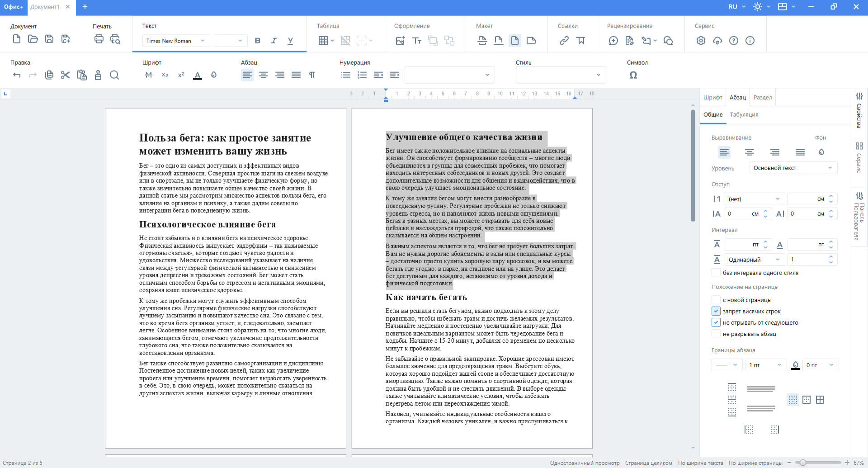868x468 pixels.
Task: Click the insert hyperlink icon
Action: [564, 41]
